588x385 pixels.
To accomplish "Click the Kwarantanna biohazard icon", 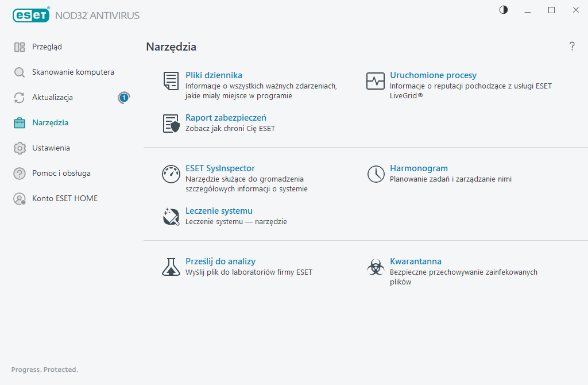I will tap(376, 267).
